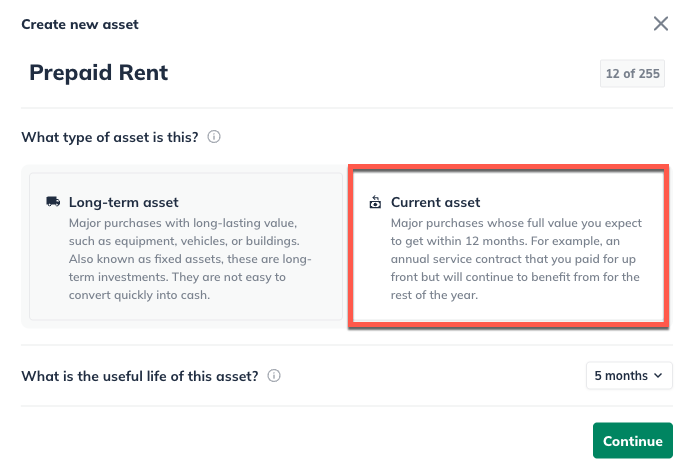The image size is (693, 470).
Task: Click info icon beside asset type question
Action: [214, 137]
